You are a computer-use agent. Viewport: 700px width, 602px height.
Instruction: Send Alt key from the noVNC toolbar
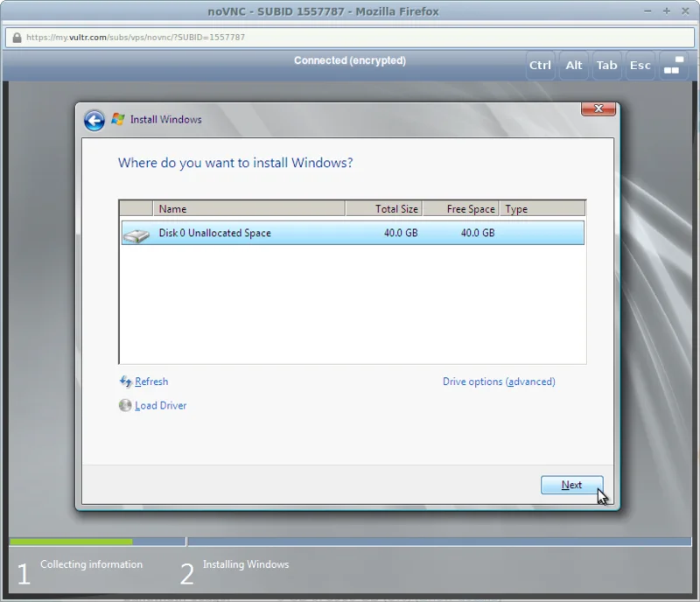click(574, 66)
